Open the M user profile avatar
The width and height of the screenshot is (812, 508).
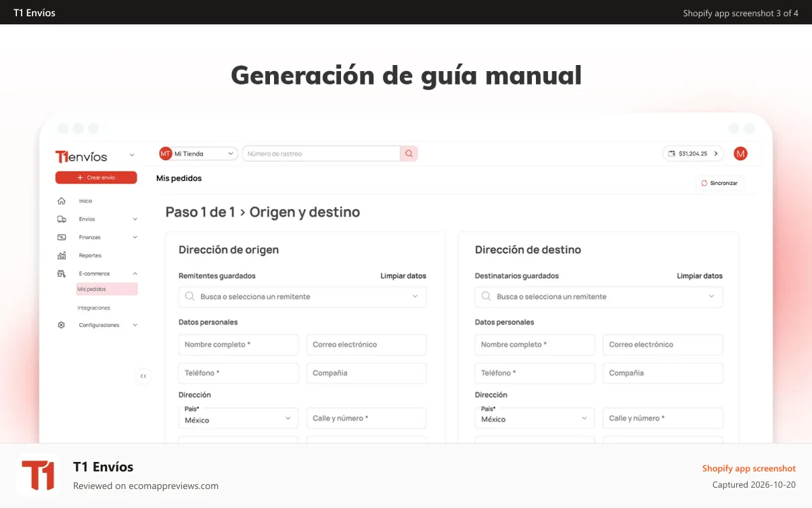(x=740, y=154)
